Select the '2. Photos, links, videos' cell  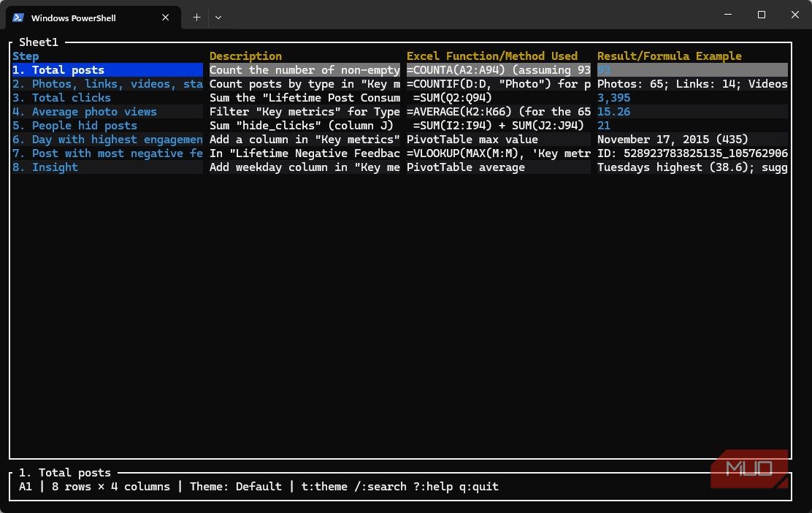click(x=107, y=84)
